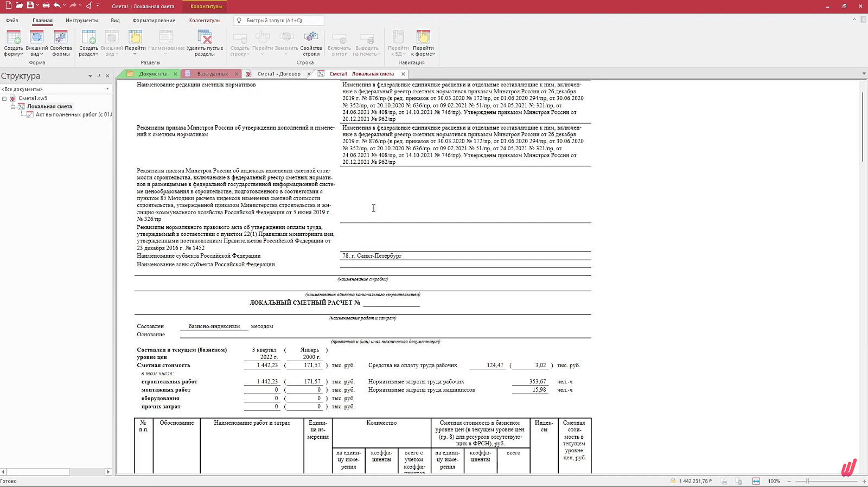Click the 1 442 231,78 ₽ status bar total
Image resolution: width=868 pixels, height=487 pixels.
click(695, 481)
